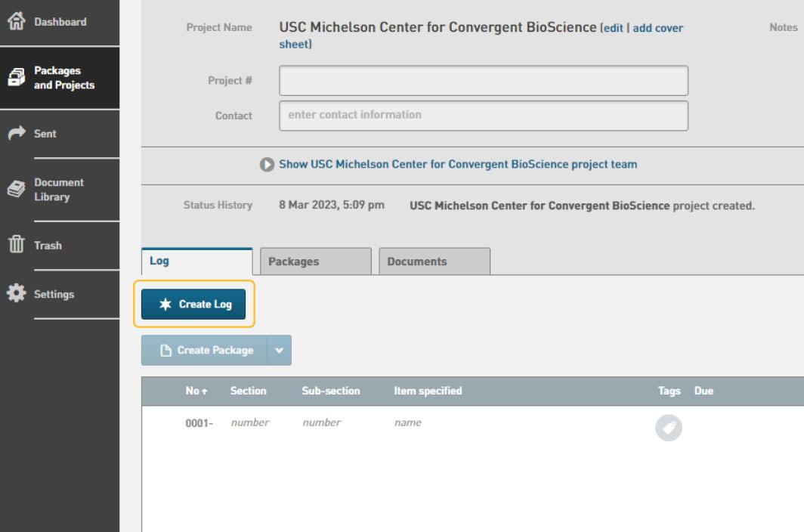804x532 pixels.
Task: Focus the Contact information input field
Action: click(483, 116)
